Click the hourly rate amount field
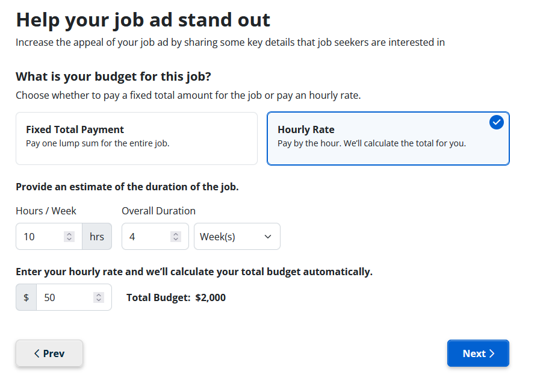 (74, 297)
